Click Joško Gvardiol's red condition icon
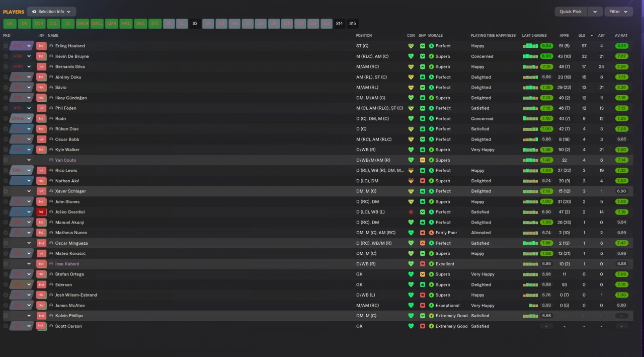The image size is (644, 357). pyautogui.click(x=411, y=212)
